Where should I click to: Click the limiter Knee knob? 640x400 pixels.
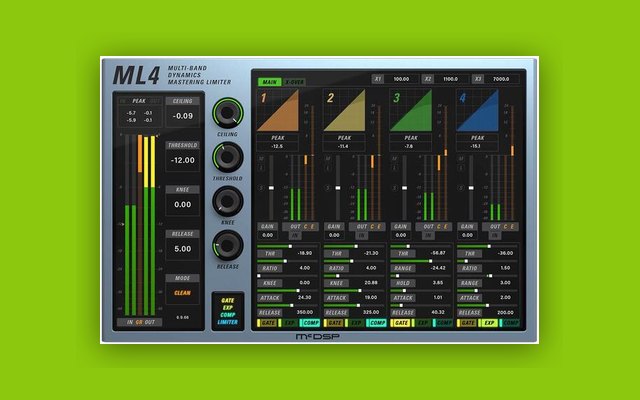(227, 201)
